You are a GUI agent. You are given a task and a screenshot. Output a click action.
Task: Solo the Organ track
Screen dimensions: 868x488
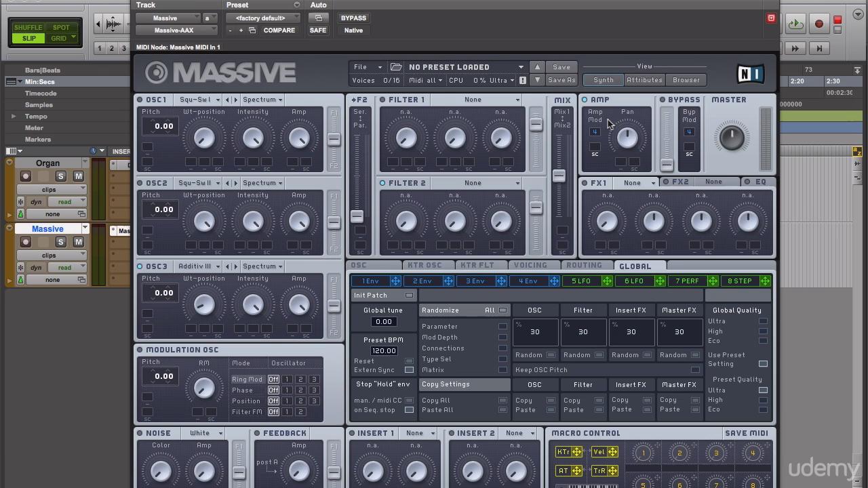tap(60, 176)
